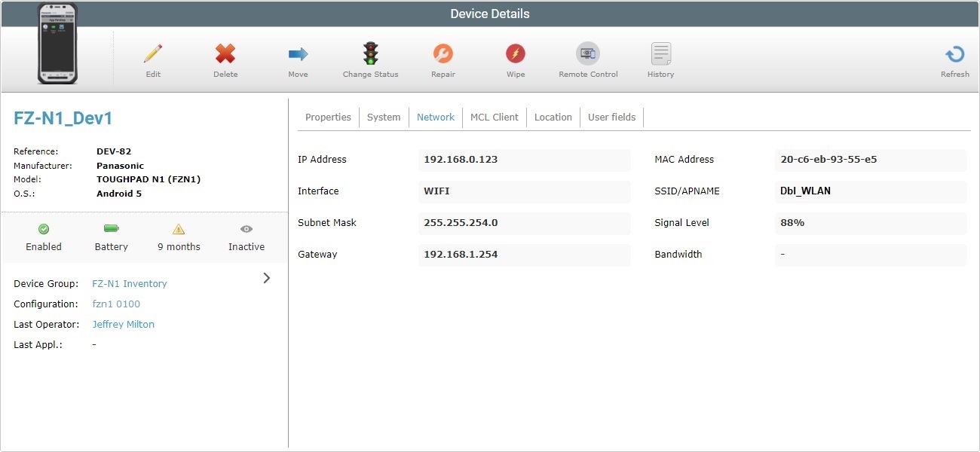Switch to the Properties tab
This screenshot has width=980, height=452.
(328, 118)
